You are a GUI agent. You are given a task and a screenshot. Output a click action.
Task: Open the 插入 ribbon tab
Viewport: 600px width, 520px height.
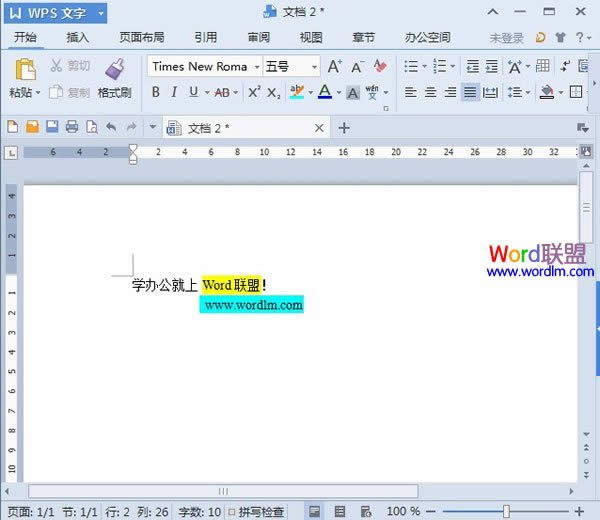(77, 38)
